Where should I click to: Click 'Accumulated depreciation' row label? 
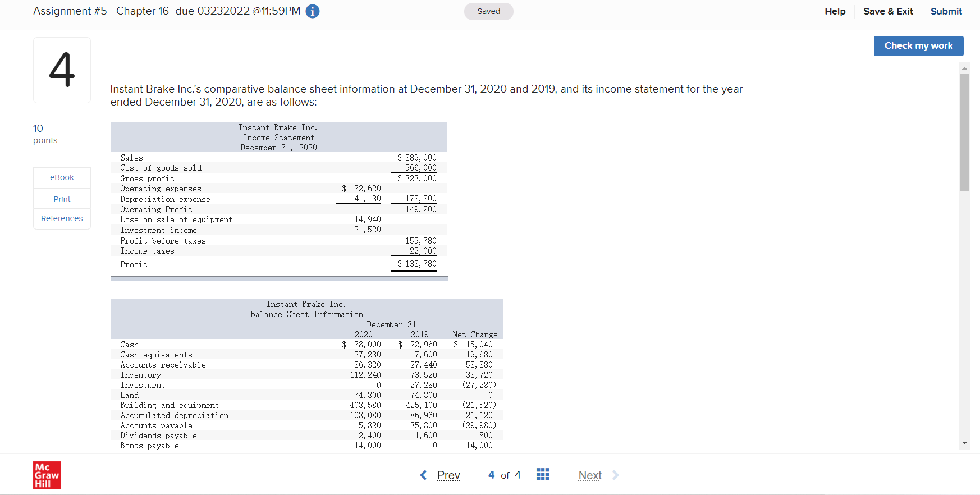174,415
